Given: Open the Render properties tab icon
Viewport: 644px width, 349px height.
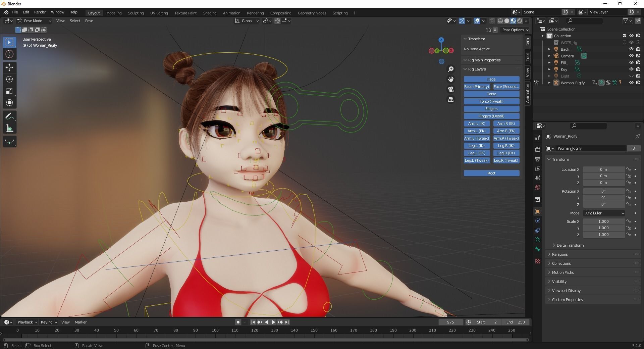Looking at the screenshot, I should [x=538, y=149].
